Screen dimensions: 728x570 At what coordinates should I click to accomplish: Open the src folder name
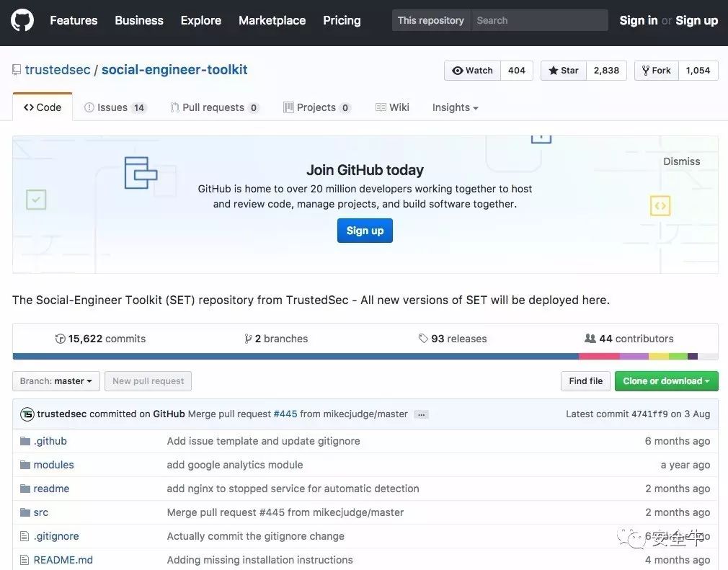coord(41,512)
